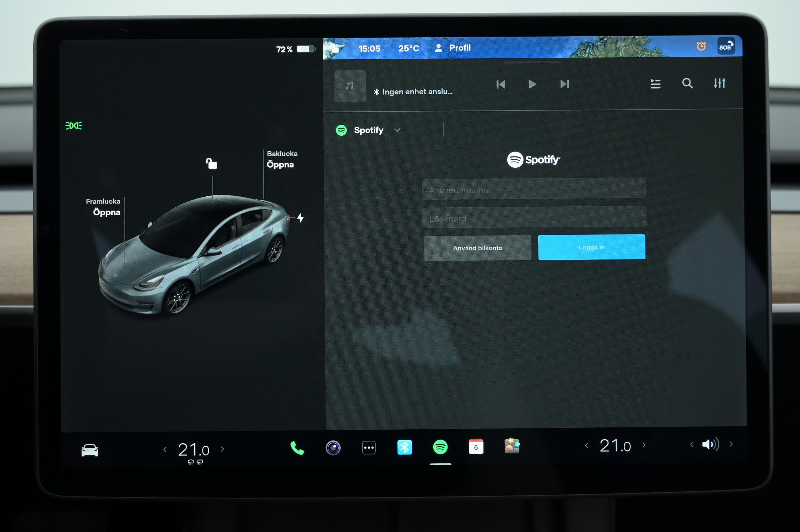Lower driver temperature with left arrow
The width and height of the screenshot is (800, 532).
tap(165, 449)
